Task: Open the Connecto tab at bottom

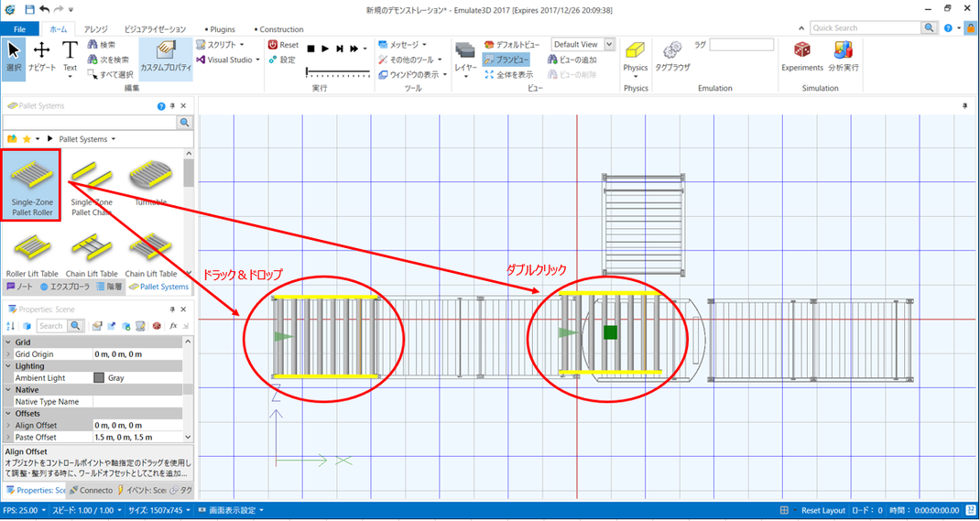Action: pos(92,490)
